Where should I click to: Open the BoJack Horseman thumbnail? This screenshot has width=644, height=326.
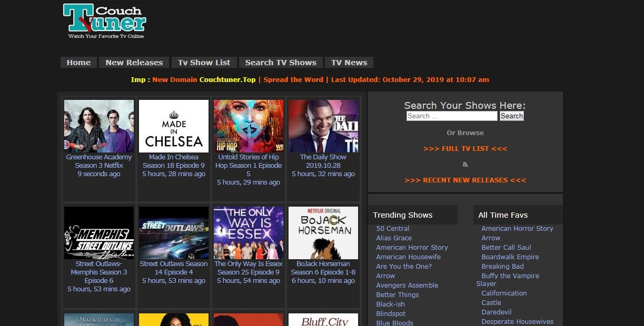tap(323, 233)
